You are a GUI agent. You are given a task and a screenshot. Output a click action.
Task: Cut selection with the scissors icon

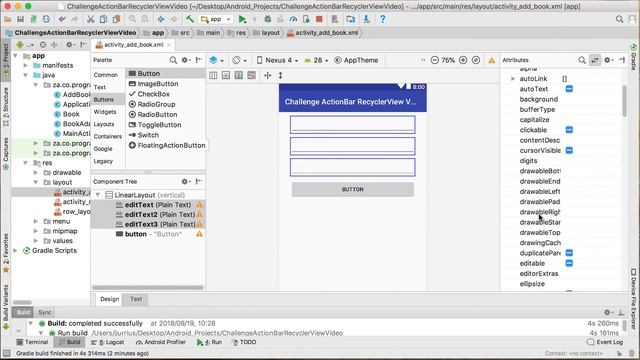90,19
